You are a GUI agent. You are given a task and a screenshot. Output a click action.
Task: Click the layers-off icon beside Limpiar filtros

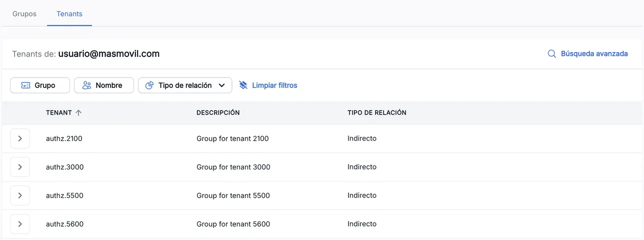(x=243, y=85)
